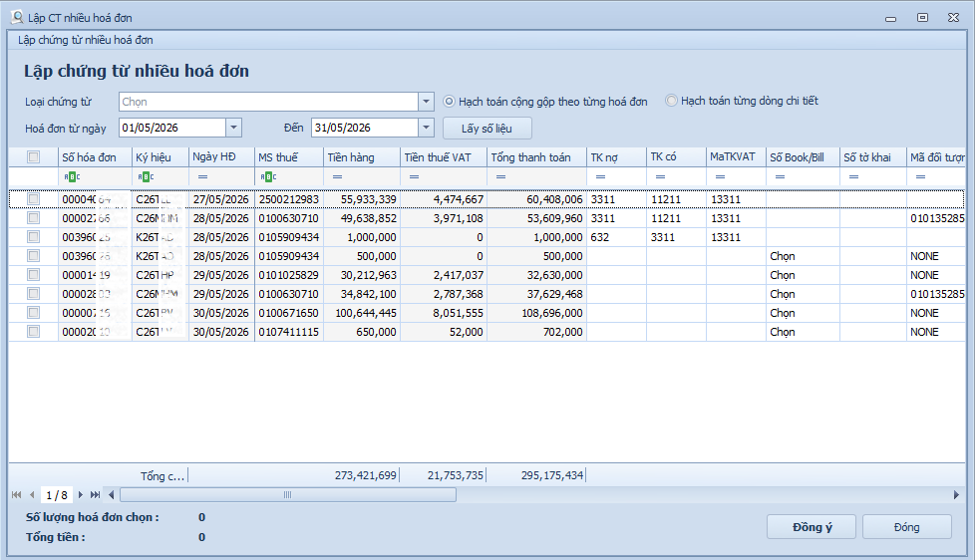This screenshot has height=560, width=975.
Task: Click the equals filter icon under Tiền hàng
Action: pyautogui.click(x=337, y=177)
